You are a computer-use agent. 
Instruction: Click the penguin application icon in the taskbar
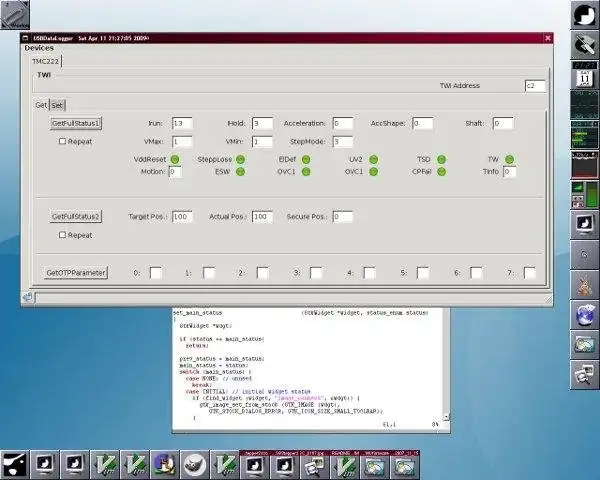(x=165, y=464)
